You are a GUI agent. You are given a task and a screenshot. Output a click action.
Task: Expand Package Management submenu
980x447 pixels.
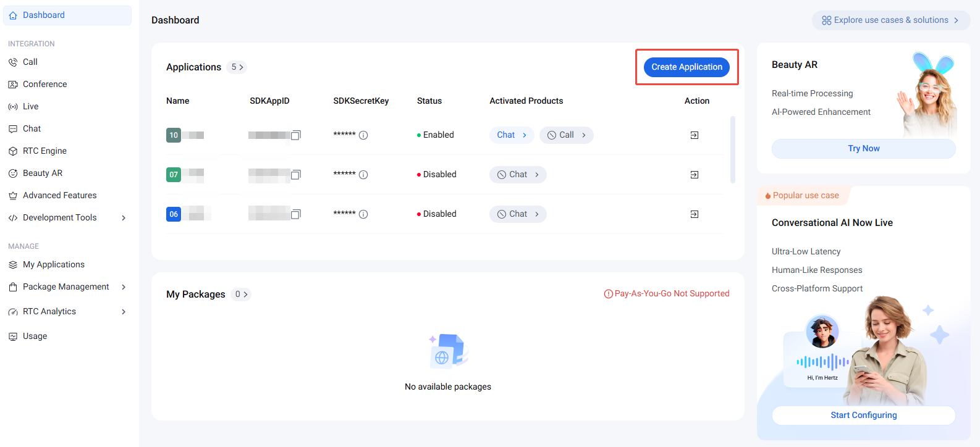(124, 287)
